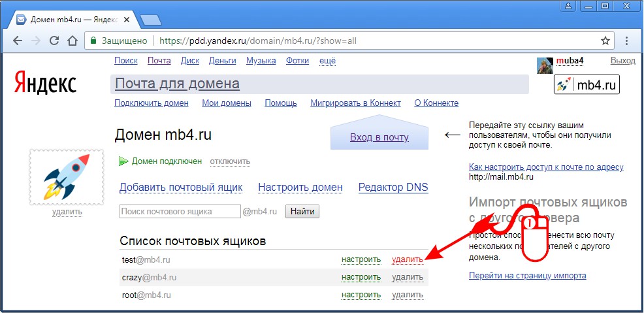
Task: Reload the page with the refresh icon
Action: point(54,41)
